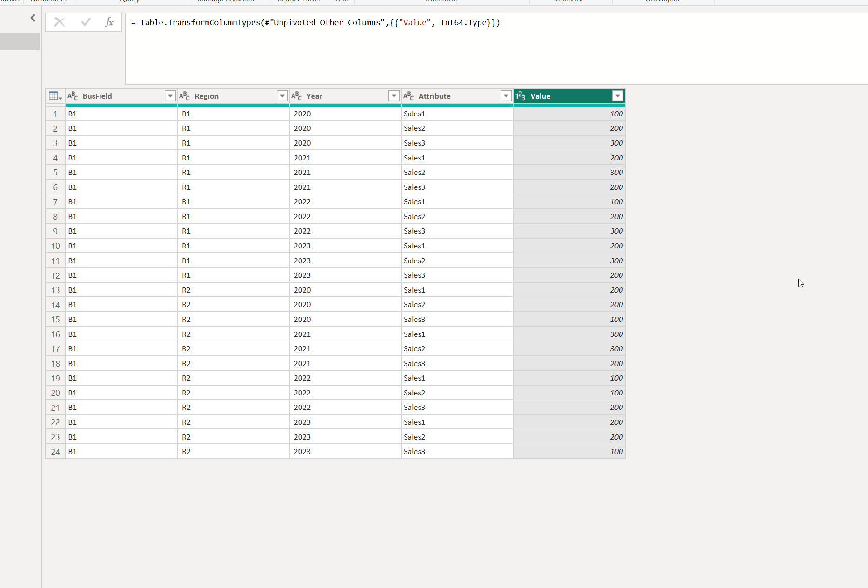Open BusField column filter dropdown

(170, 96)
